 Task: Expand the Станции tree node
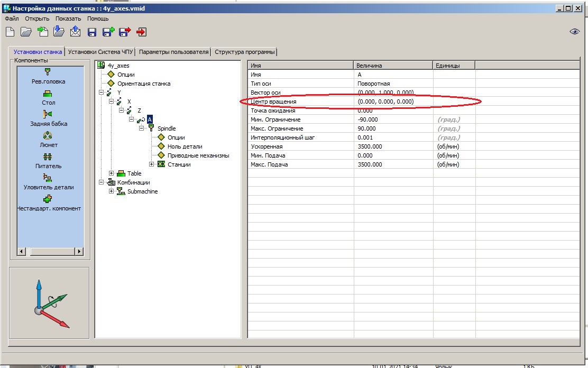pyautogui.click(x=152, y=164)
